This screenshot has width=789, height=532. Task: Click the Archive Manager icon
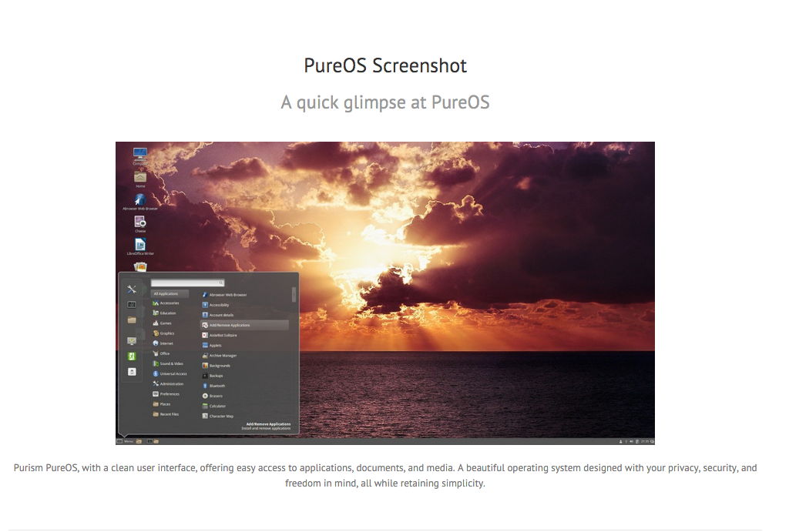coord(205,355)
